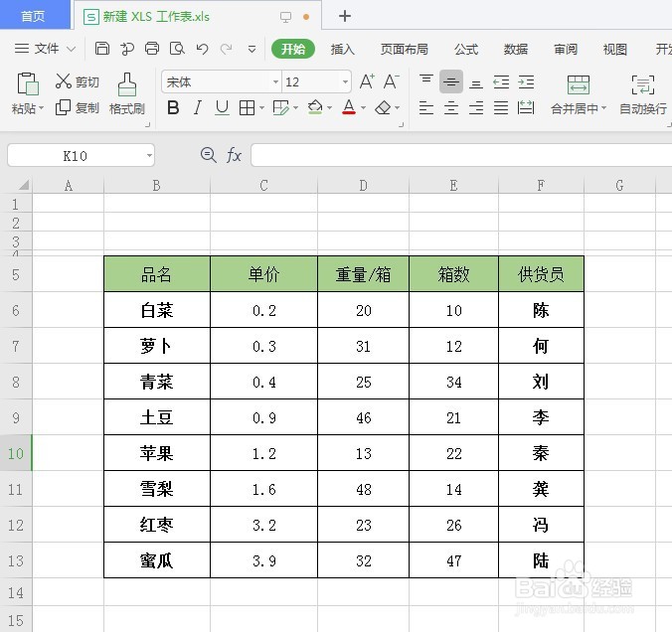
Task: Click the distributed alignment icon
Action: (526, 107)
